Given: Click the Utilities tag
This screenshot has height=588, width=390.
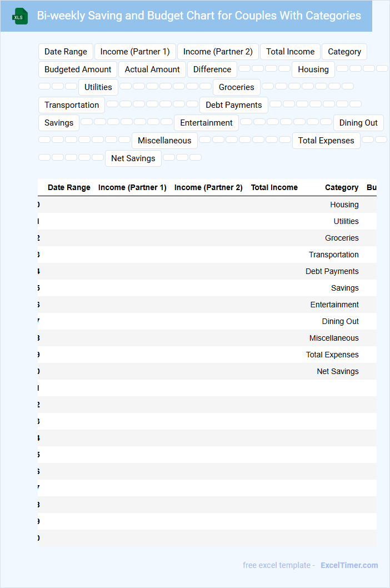Looking at the screenshot, I should click(98, 87).
